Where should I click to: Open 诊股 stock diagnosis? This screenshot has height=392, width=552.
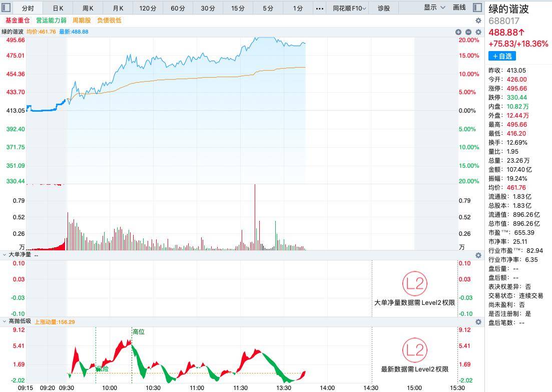384,8
